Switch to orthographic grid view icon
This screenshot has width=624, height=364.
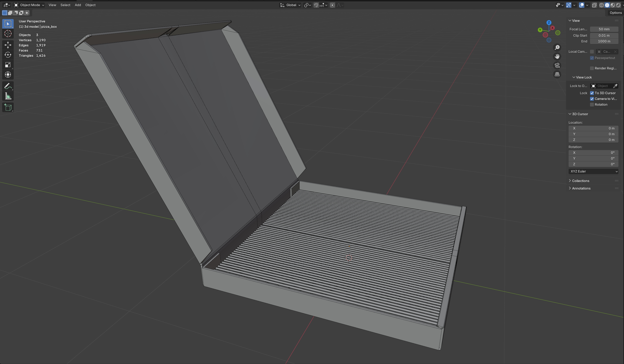[557, 74]
